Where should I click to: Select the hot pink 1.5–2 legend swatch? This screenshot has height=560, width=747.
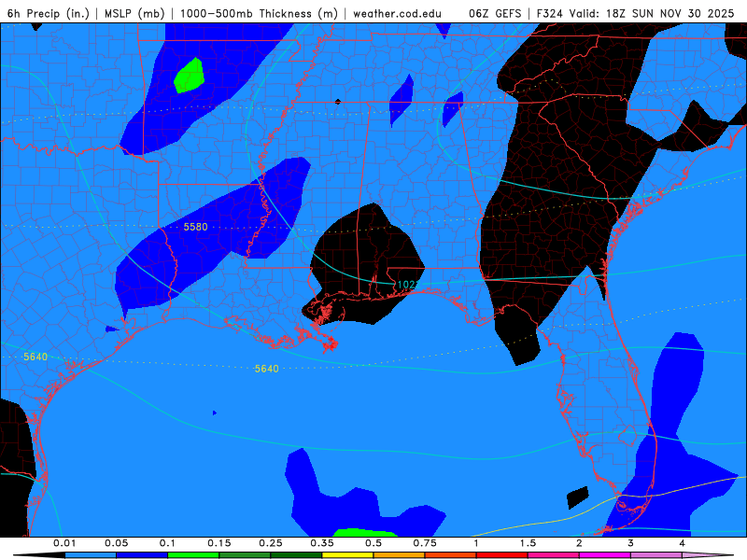pyautogui.click(x=554, y=555)
